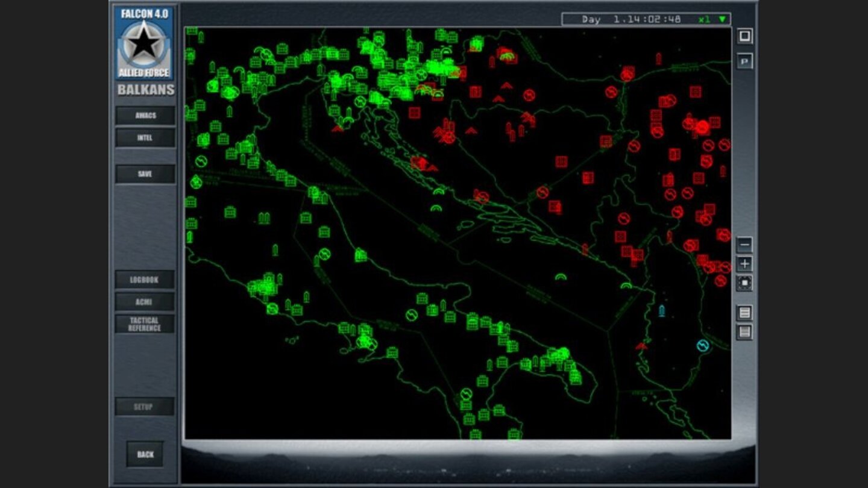Viewport: 868px width, 488px height.
Task: Click the Day 1.14:02:48 campaign clock
Action: click(631, 19)
